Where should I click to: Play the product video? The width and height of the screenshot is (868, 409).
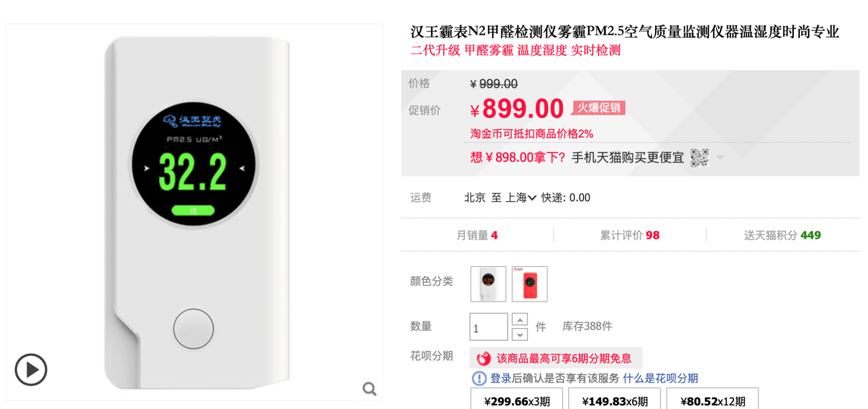tap(31, 370)
